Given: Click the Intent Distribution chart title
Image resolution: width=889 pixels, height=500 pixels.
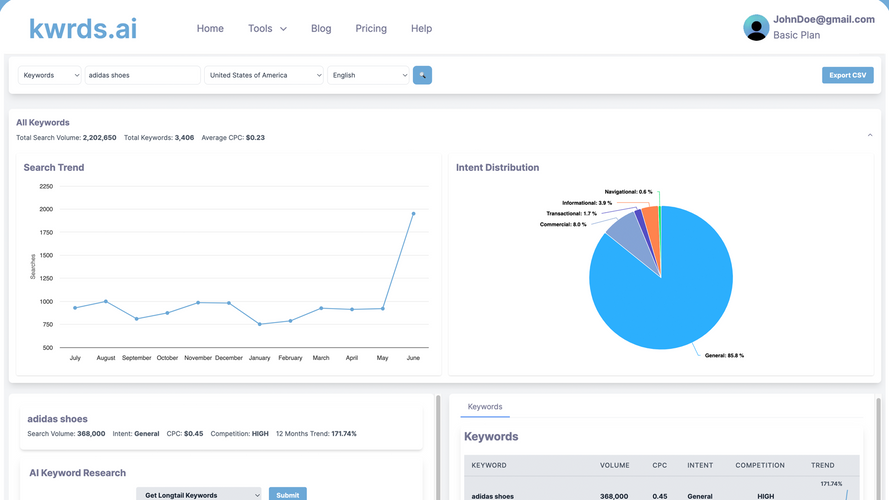Looking at the screenshot, I should point(497,168).
